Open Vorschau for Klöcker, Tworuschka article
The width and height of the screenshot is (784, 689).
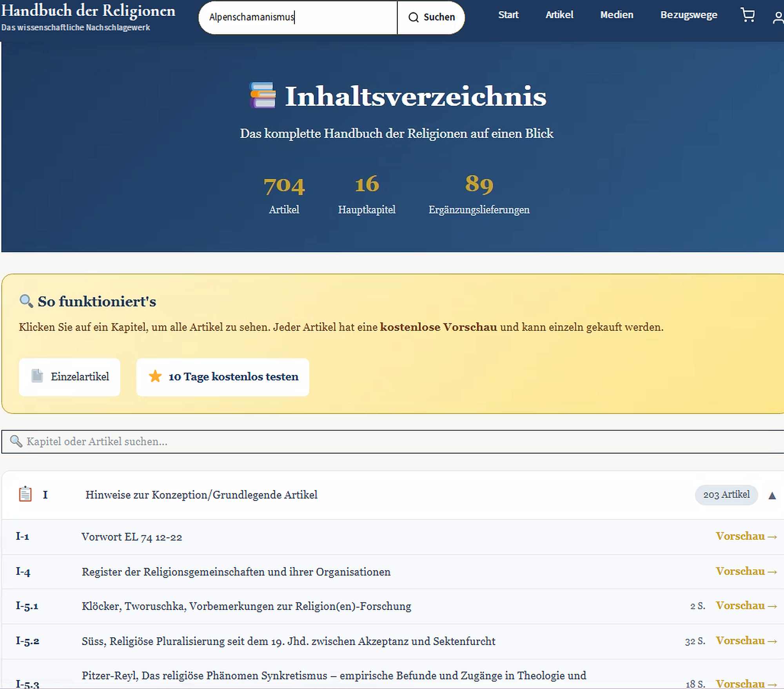[746, 606]
